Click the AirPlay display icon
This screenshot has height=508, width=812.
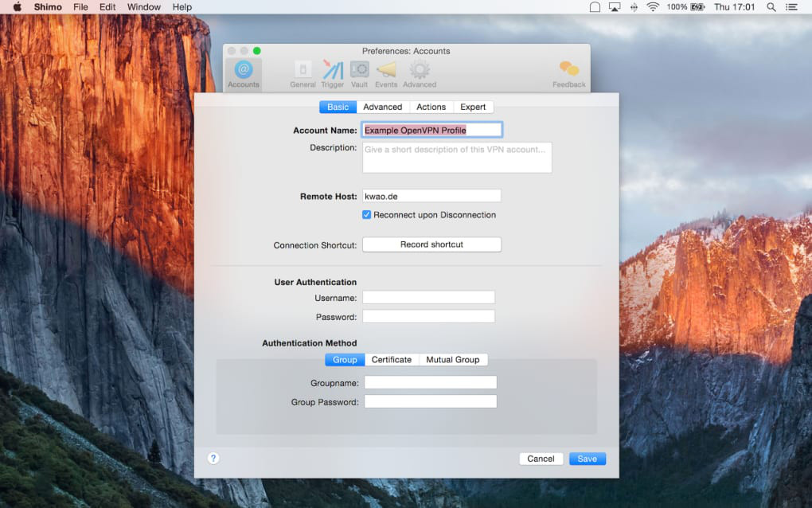point(615,6)
